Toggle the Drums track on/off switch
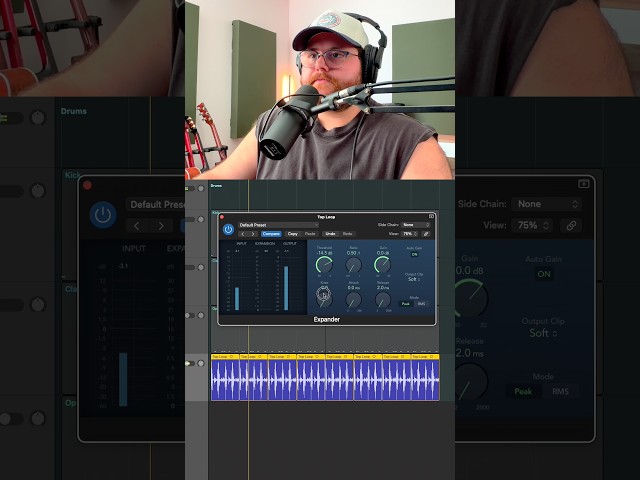Viewport: 640px width, 480px height. tap(190, 189)
